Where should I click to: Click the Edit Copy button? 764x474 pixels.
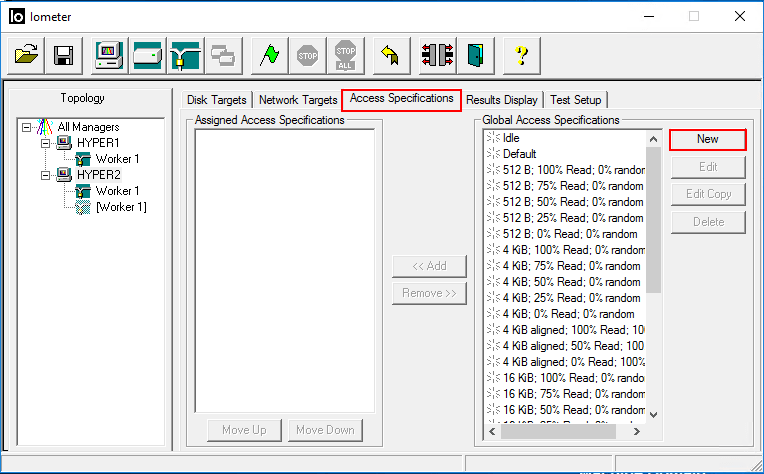click(708, 194)
